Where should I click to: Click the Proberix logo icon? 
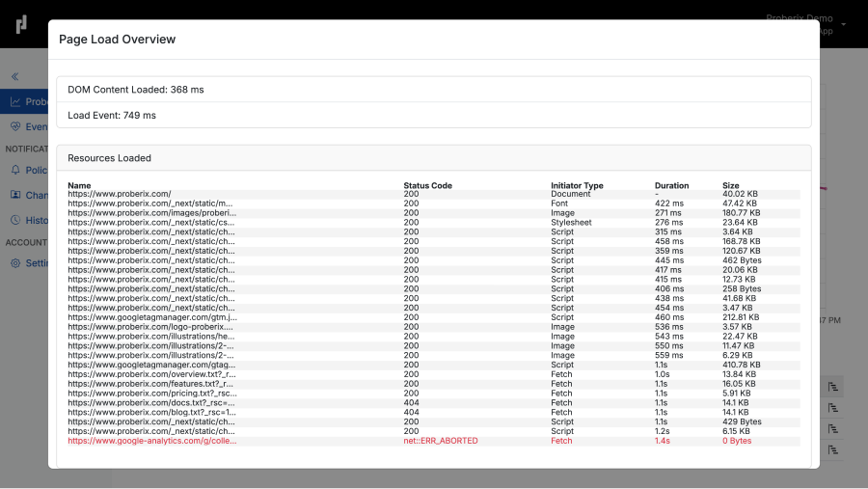[21, 24]
